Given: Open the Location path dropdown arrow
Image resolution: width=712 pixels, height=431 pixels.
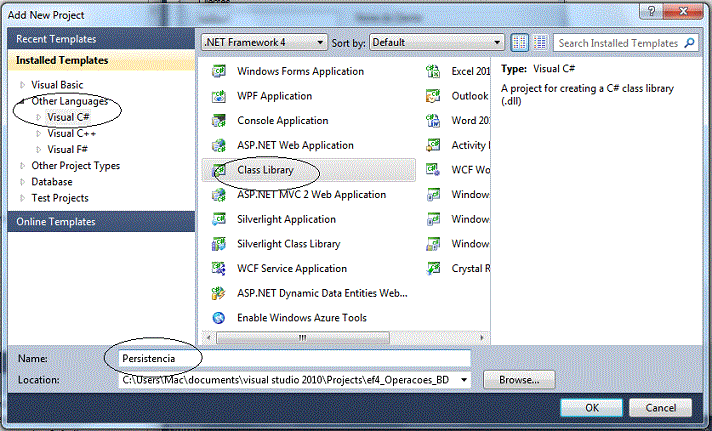Looking at the screenshot, I should (464, 380).
